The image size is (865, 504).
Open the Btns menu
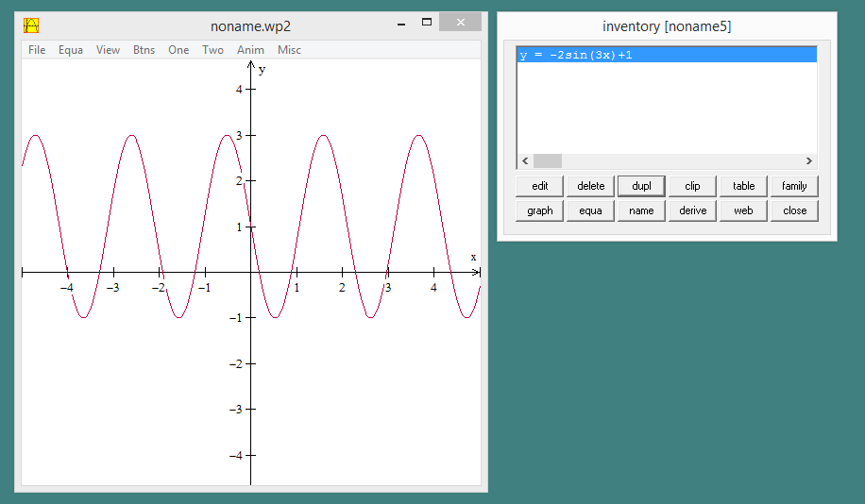click(x=144, y=50)
